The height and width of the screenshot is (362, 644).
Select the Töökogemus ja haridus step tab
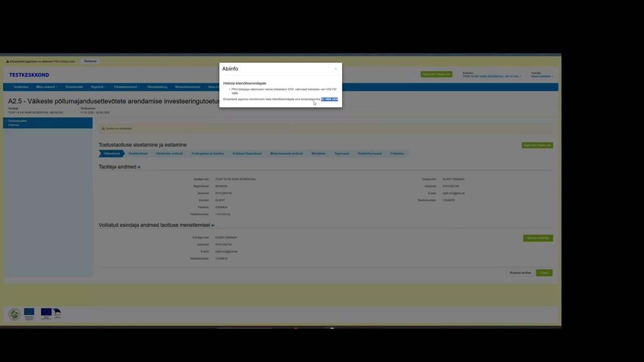[x=207, y=153]
